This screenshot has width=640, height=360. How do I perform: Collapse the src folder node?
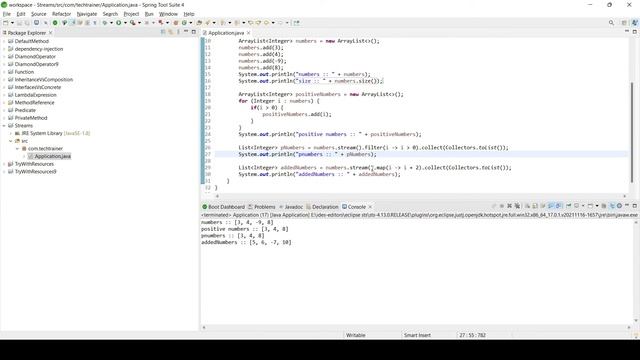point(11,141)
